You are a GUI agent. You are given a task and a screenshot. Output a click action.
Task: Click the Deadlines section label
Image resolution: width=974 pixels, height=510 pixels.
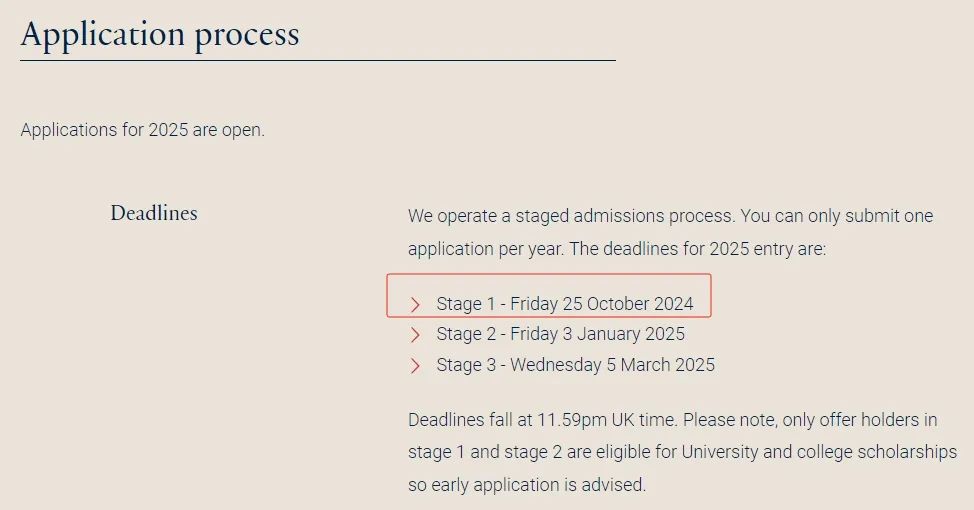pyautogui.click(x=154, y=213)
